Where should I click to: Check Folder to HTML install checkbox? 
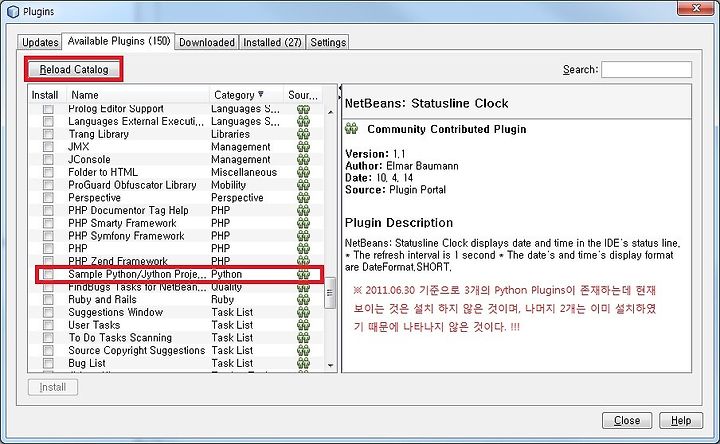point(48,172)
